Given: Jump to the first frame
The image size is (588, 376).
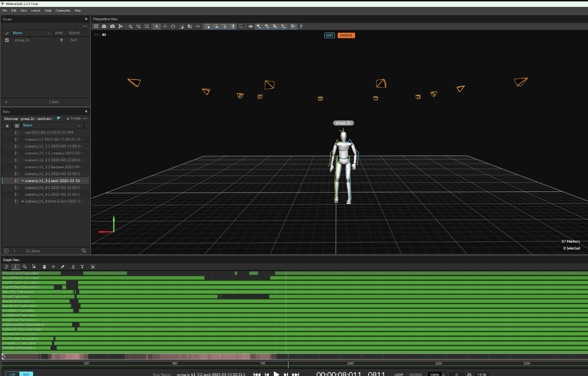Looking at the screenshot, I should [257, 374].
